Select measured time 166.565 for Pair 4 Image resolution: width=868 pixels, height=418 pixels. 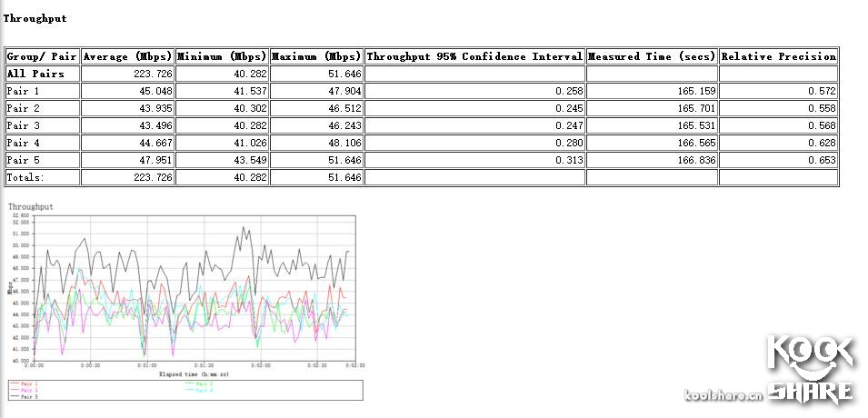(697, 143)
